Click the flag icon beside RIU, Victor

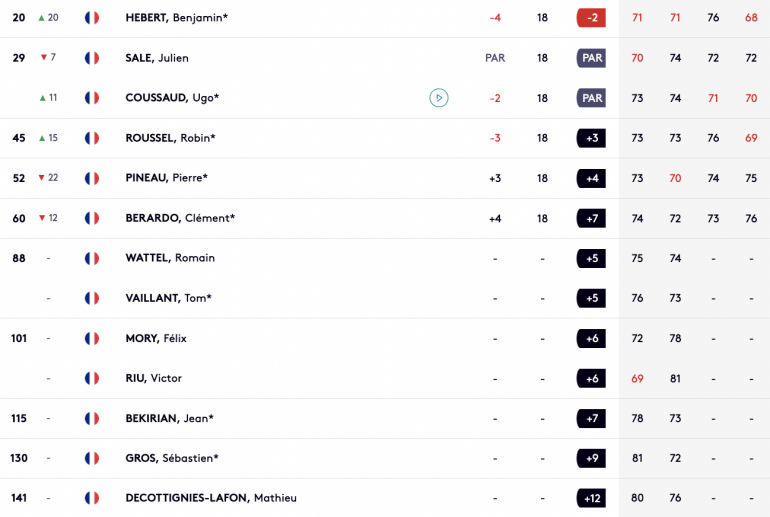pyautogui.click(x=92, y=378)
